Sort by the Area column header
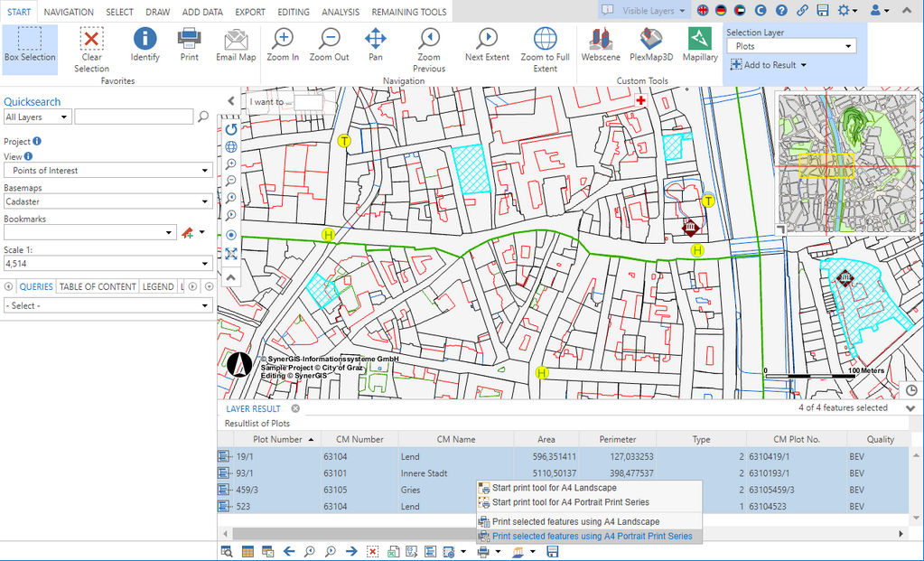 (x=546, y=439)
